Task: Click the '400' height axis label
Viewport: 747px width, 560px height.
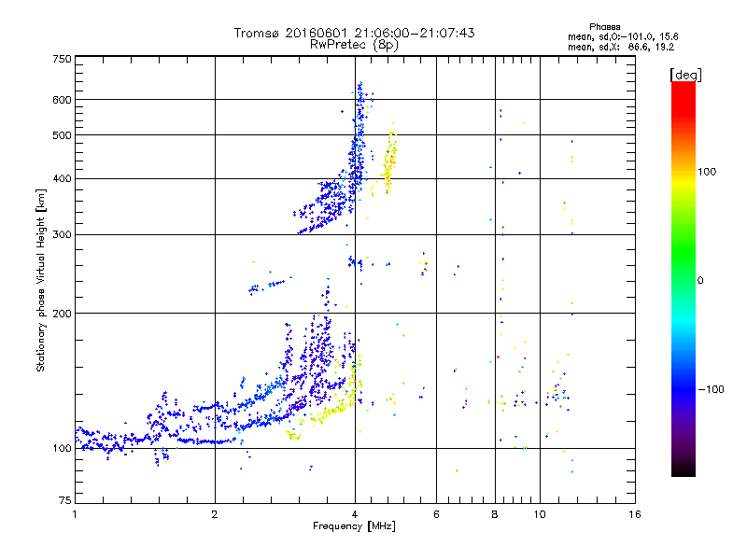Action: point(62,179)
